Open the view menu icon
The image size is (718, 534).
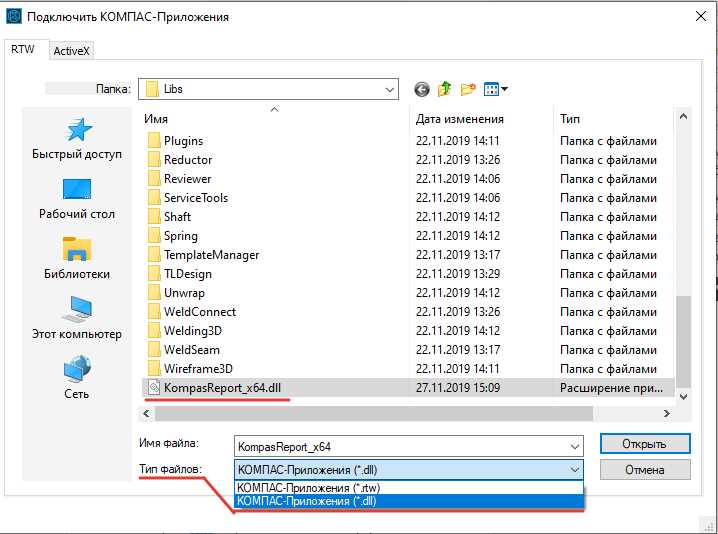[x=495, y=89]
